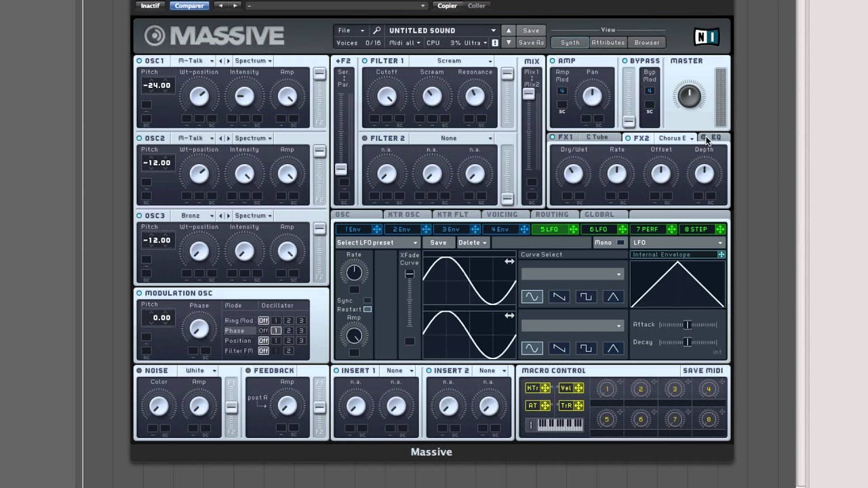Click the 3 Env modulation drag handle

point(475,229)
